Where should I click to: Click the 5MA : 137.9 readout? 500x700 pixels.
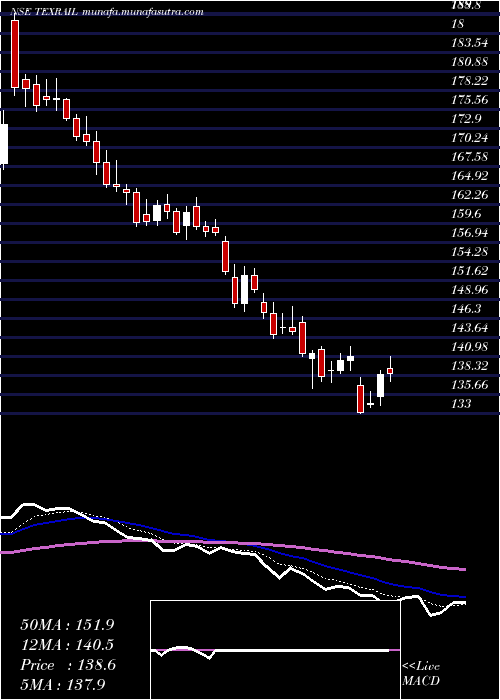click(x=64, y=684)
